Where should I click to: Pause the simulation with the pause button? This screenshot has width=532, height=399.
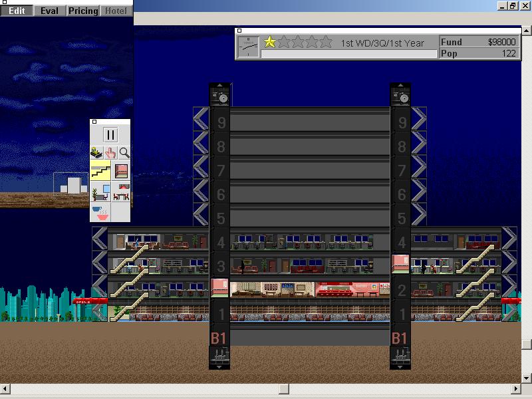(110, 136)
